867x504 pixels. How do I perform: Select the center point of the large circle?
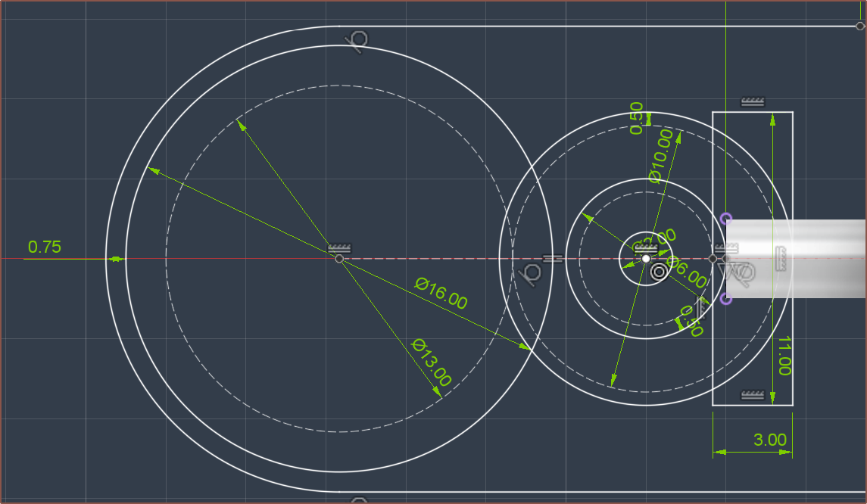(339, 259)
